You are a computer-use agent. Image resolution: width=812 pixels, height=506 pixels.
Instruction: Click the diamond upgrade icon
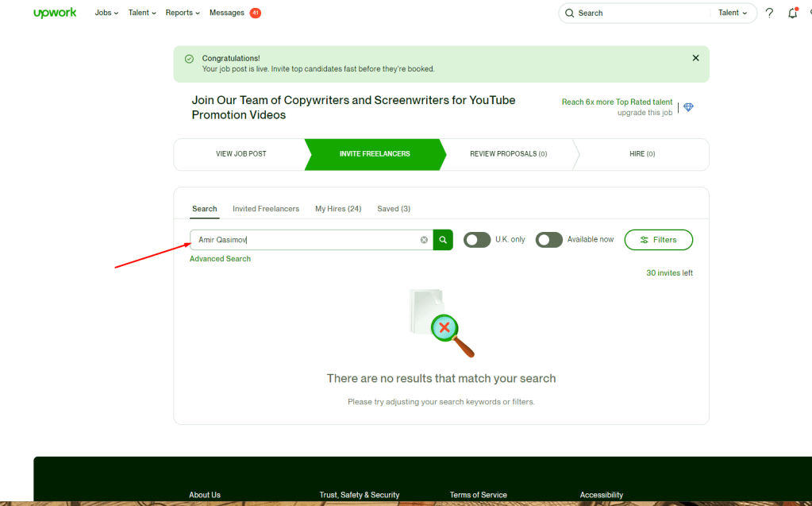[x=688, y=107]
